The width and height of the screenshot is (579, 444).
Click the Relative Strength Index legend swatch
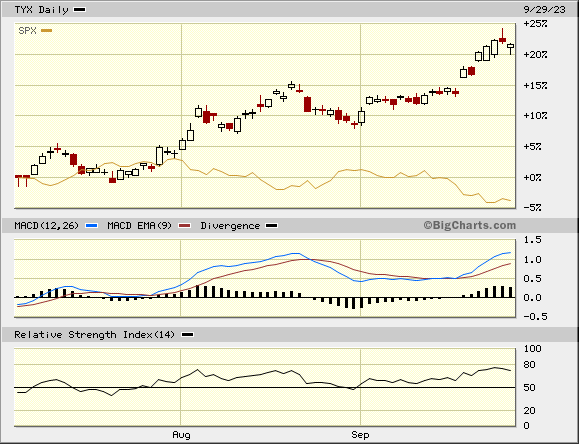188,335
